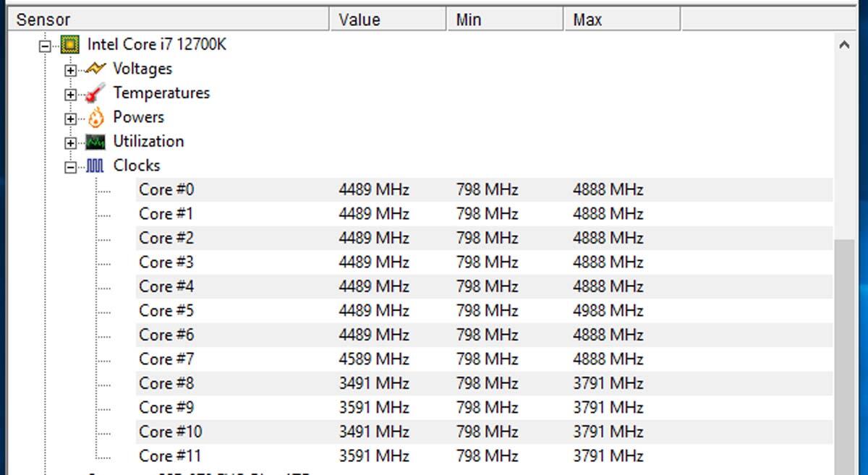This screenshot has height=475, width=868.
Task: Expand the Voltages tree node
Action: [x=70, y=70]
